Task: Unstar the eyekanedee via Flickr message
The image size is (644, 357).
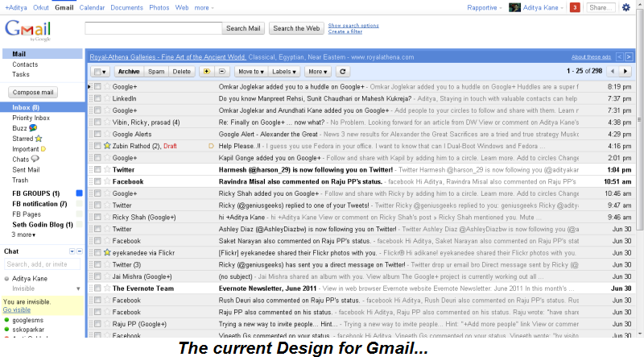Action: coord(107,252)
